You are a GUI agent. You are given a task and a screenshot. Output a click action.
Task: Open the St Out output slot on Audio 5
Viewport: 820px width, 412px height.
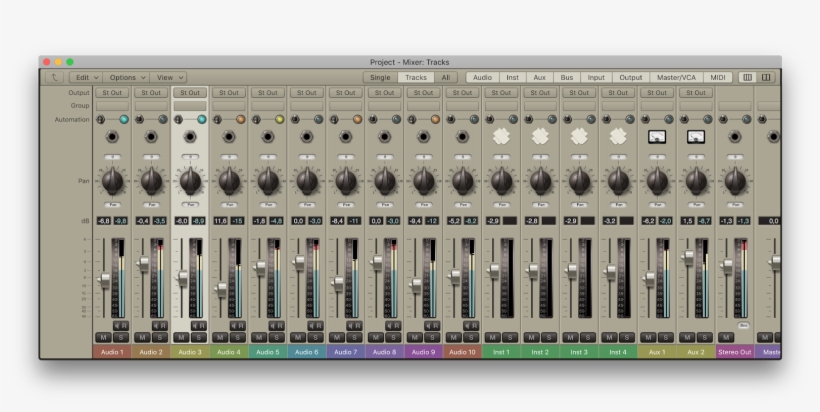[268, 93]
